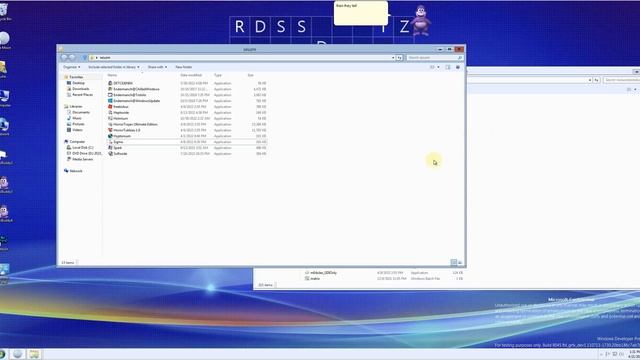
Task: Open Internet Explorer from the taskbar
Action: pos(17,354)
